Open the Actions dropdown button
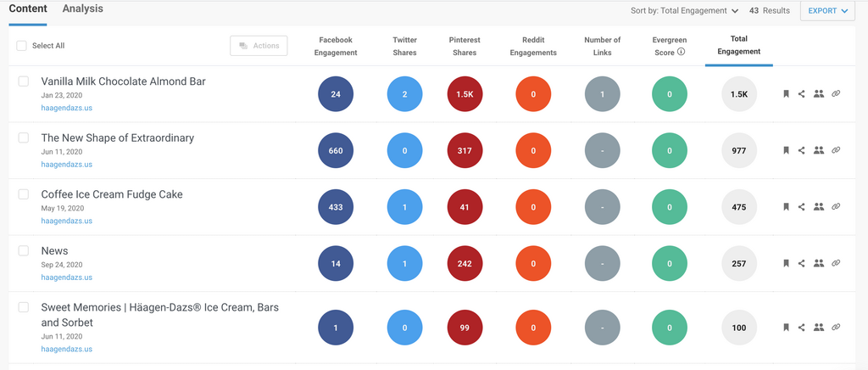The image size is (868, 370). tap(259, 46)
